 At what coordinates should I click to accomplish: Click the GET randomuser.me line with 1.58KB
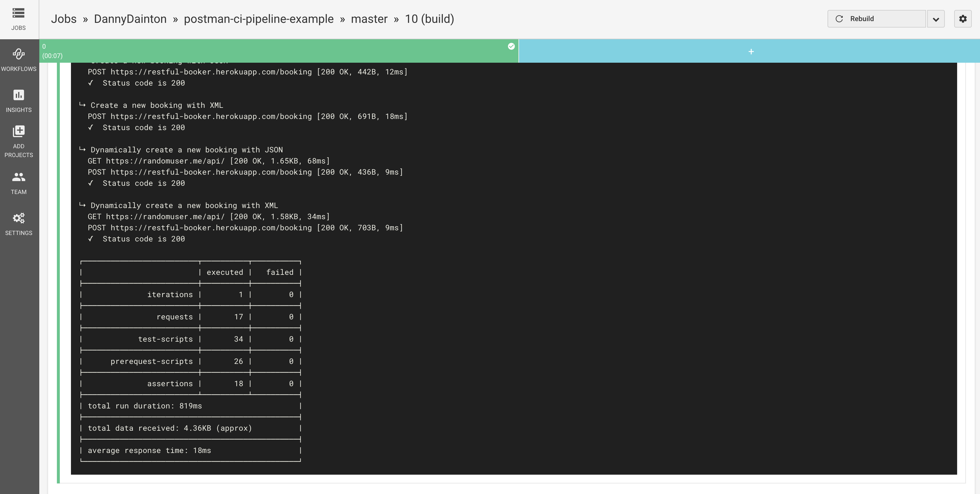[x=209, y=217]
